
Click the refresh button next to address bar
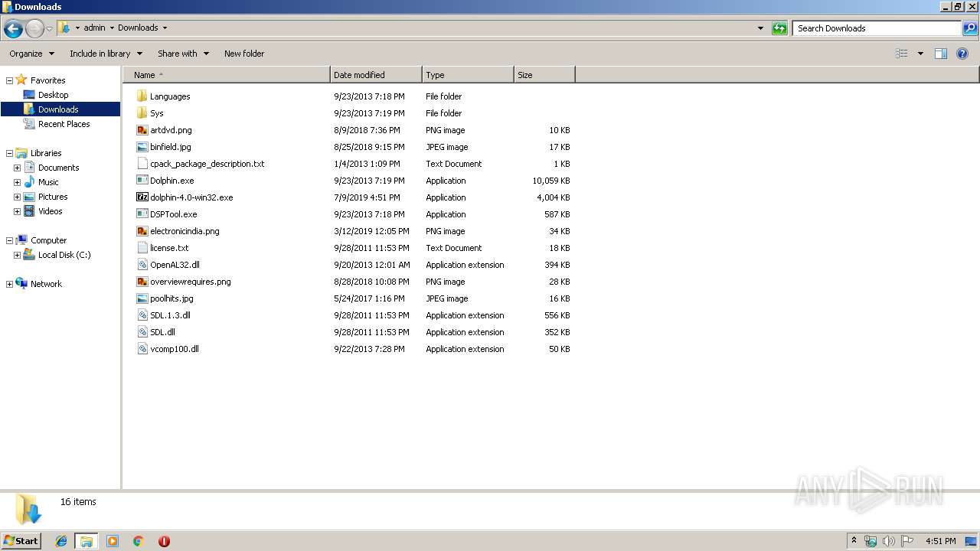779,28
